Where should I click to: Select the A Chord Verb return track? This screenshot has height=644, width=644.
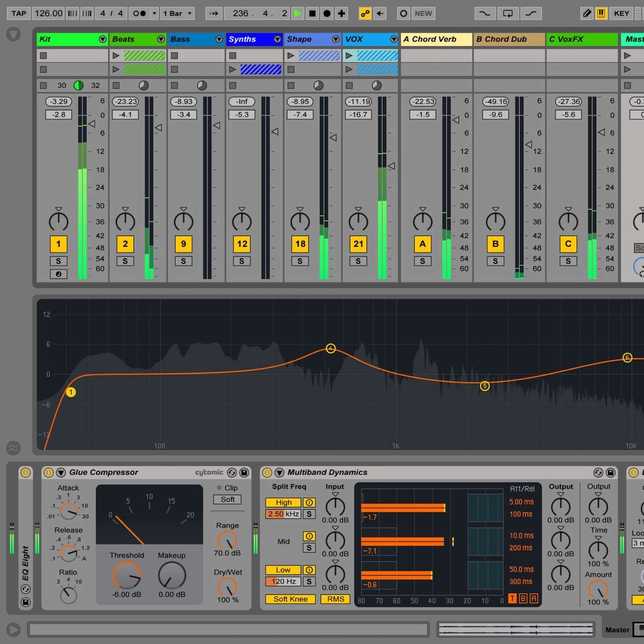436,39
